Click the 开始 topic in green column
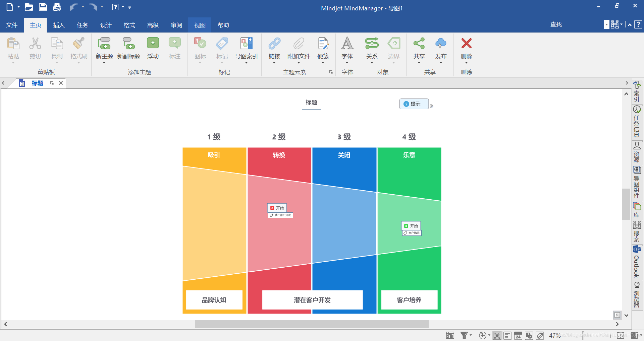The image size is (644, 341). point(411,226)
